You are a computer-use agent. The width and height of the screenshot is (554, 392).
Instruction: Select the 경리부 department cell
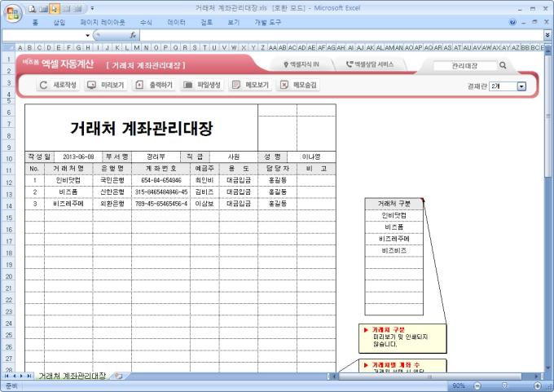click(156, 157)
